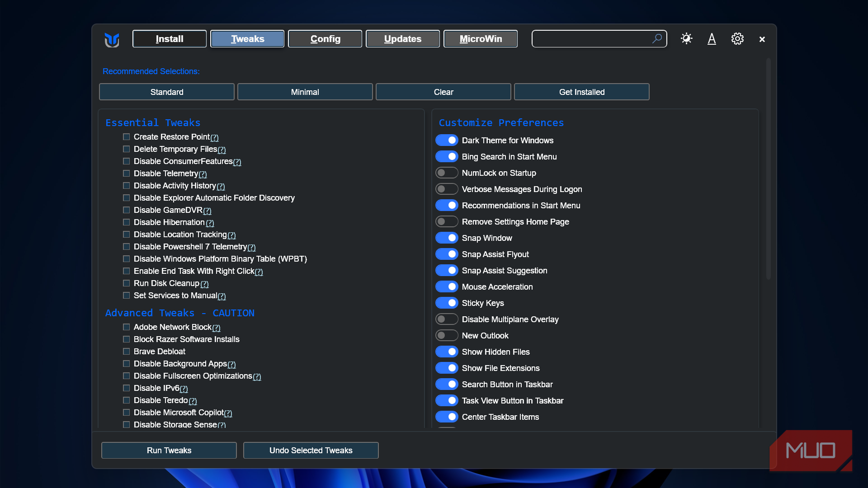The width and height of the screenshot is (868, 488).
Task: Click the vertical scrollbar thumb
Action: 768,169
